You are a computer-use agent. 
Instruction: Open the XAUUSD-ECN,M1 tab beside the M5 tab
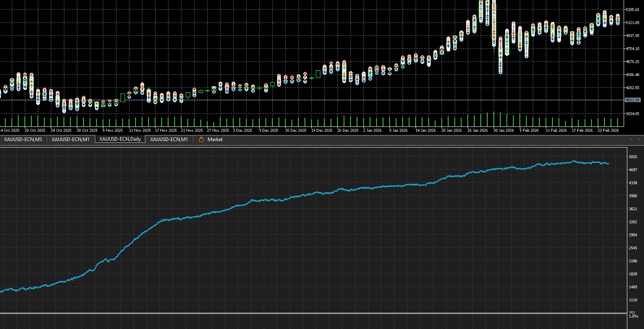point(70,139)
